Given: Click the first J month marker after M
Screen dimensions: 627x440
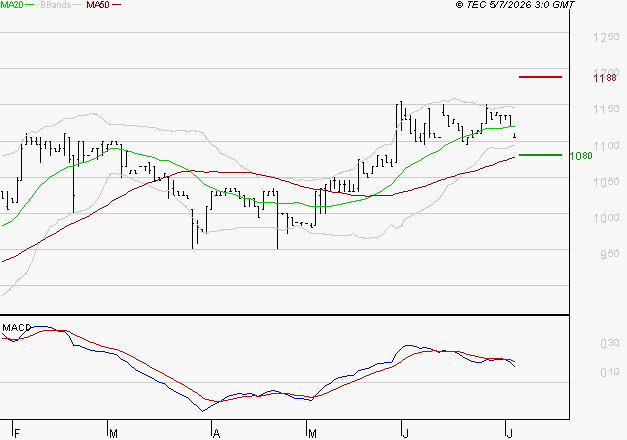Looking at the screenshot, I should click(x=405, y=433).
